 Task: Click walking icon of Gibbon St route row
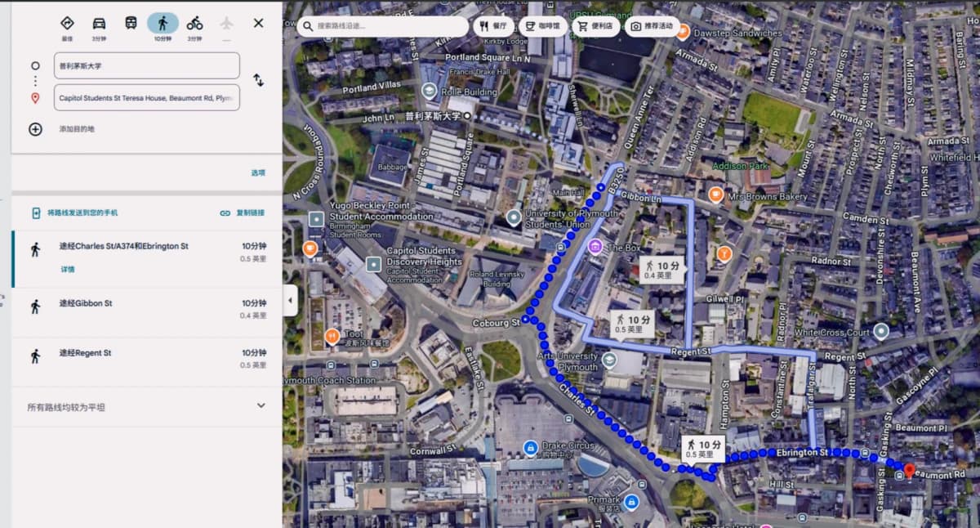coord(35,307)
